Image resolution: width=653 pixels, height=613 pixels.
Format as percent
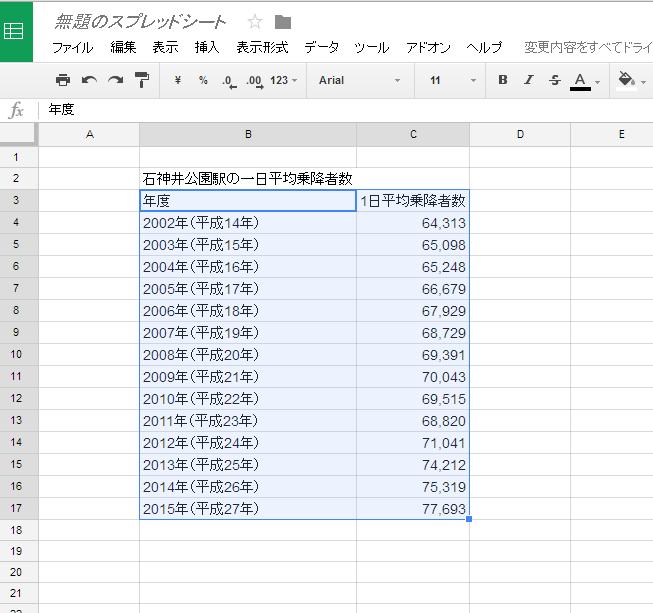click(203, 80)
